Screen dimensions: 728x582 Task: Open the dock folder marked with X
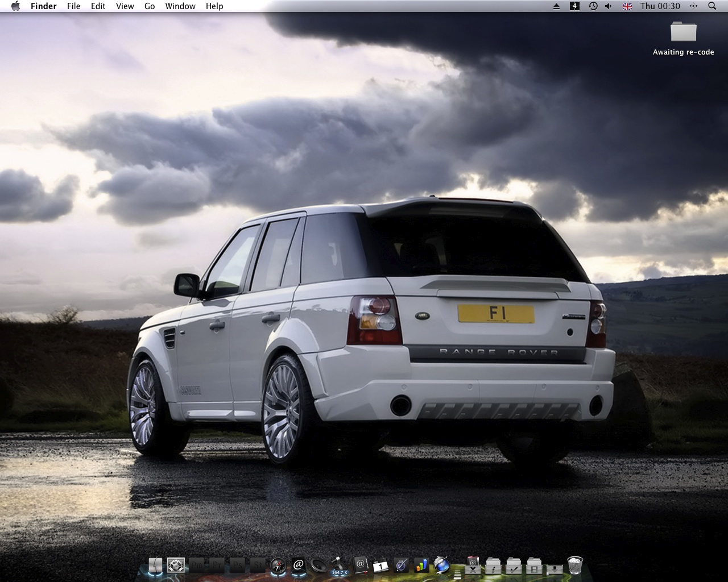(x=473, y=566)
